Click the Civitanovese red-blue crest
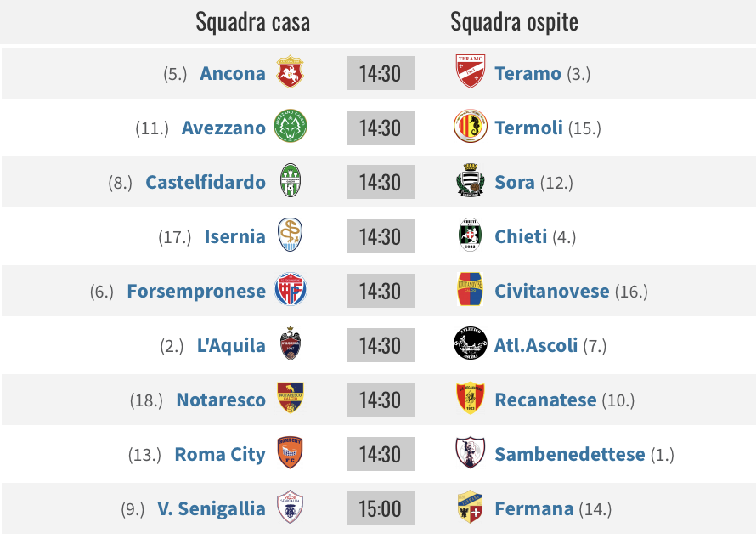 click(470, 289)
